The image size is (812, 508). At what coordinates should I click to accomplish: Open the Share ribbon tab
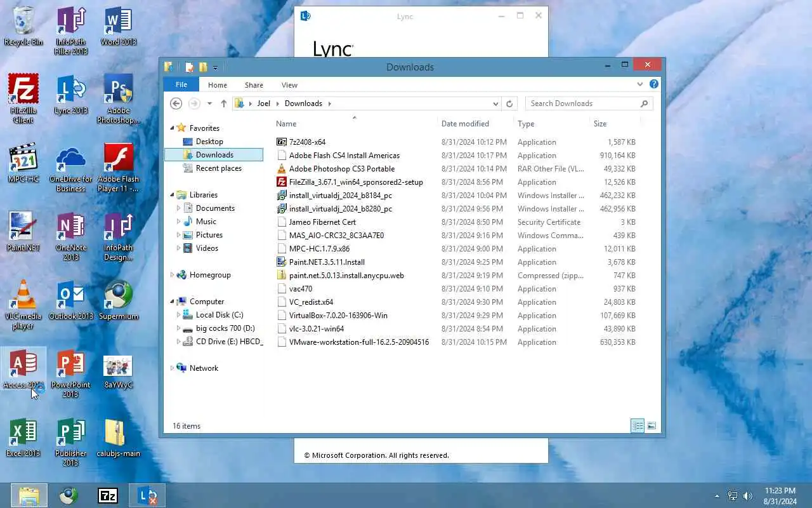pos(254,84)
